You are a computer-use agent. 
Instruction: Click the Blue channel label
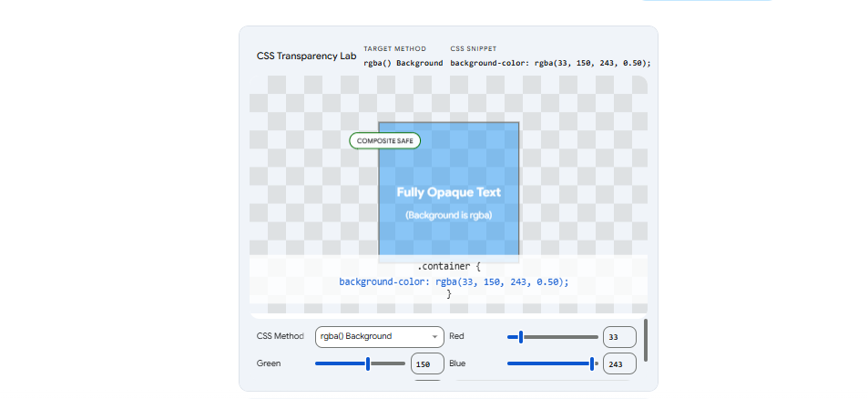click(x=459, y=363)
